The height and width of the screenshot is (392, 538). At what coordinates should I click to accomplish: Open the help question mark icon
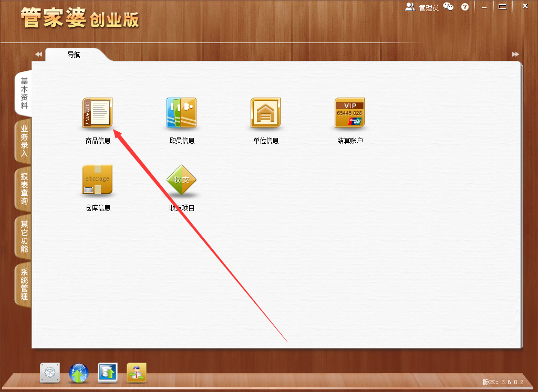464,6
